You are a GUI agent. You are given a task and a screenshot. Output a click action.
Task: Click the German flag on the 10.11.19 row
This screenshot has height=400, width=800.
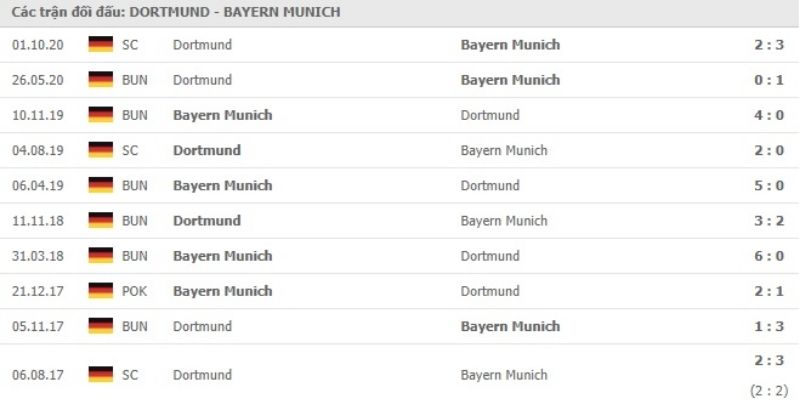100,115
